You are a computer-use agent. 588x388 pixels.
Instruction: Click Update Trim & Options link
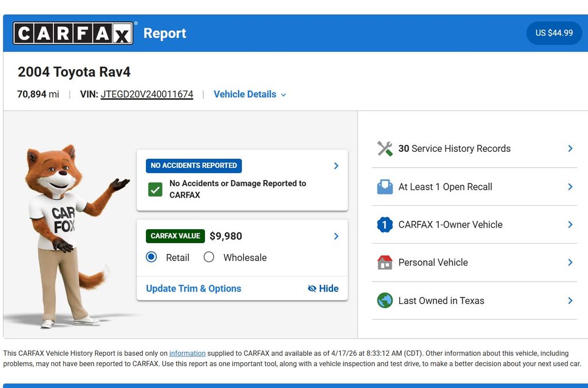(194, 289)
